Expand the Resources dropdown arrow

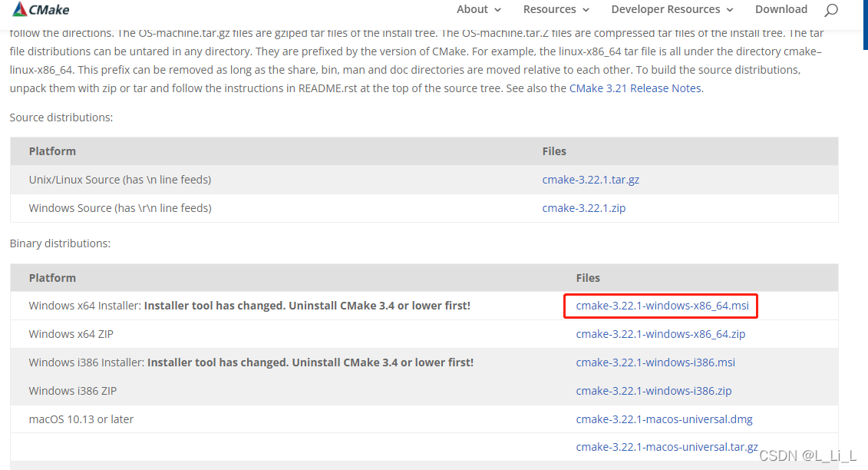(x=586, y=10)
